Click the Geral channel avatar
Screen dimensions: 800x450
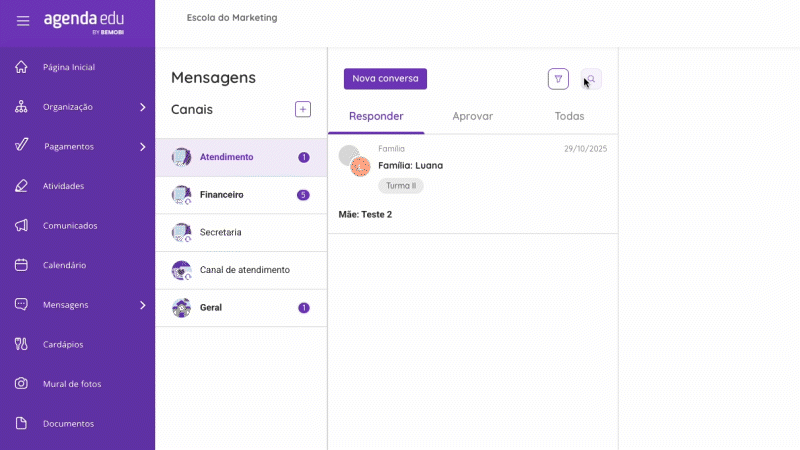tap(181, 308)
